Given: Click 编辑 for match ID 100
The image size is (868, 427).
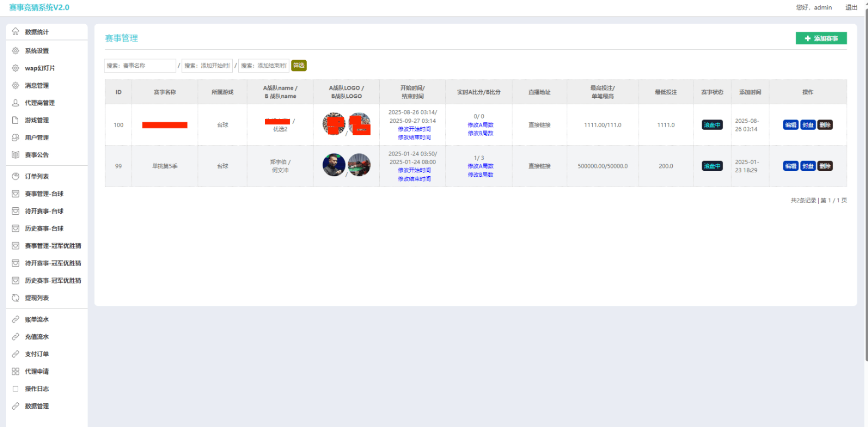Looking at the screenshot, I should point(790,125).
